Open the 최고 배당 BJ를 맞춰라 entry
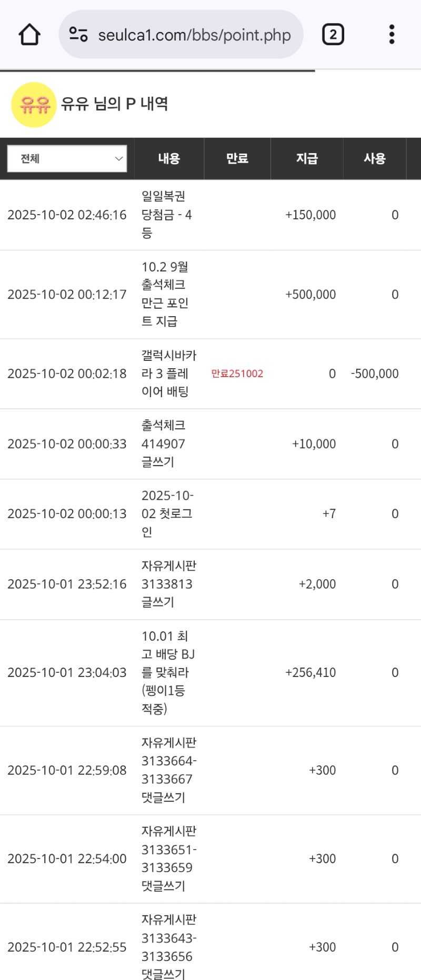This screenshot has height=980, width=421. 167,672
